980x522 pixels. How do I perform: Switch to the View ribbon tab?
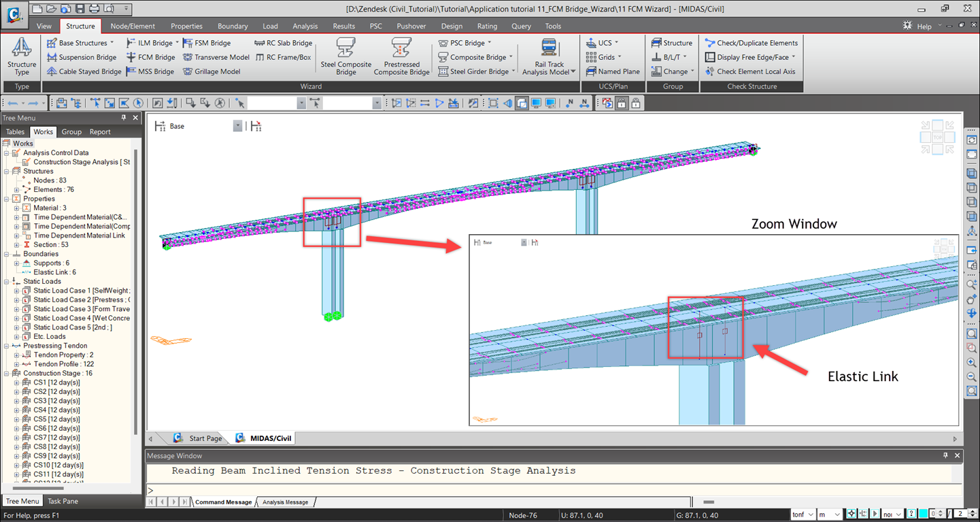44,26
